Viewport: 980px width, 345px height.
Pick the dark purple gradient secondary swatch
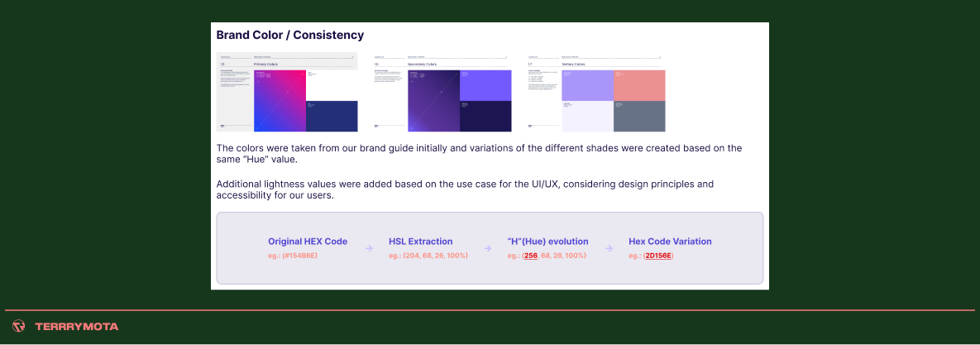pos(433,101)
